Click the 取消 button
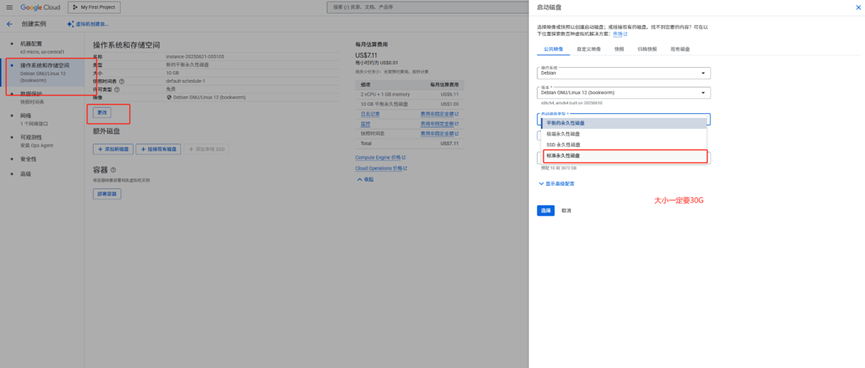The image size is (865, 368). click(567, 211)
